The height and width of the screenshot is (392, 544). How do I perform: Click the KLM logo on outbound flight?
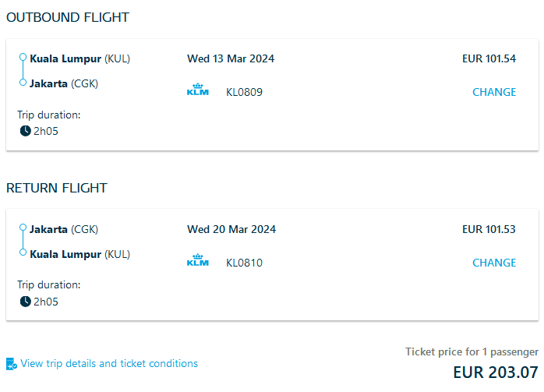pos(198,90)
